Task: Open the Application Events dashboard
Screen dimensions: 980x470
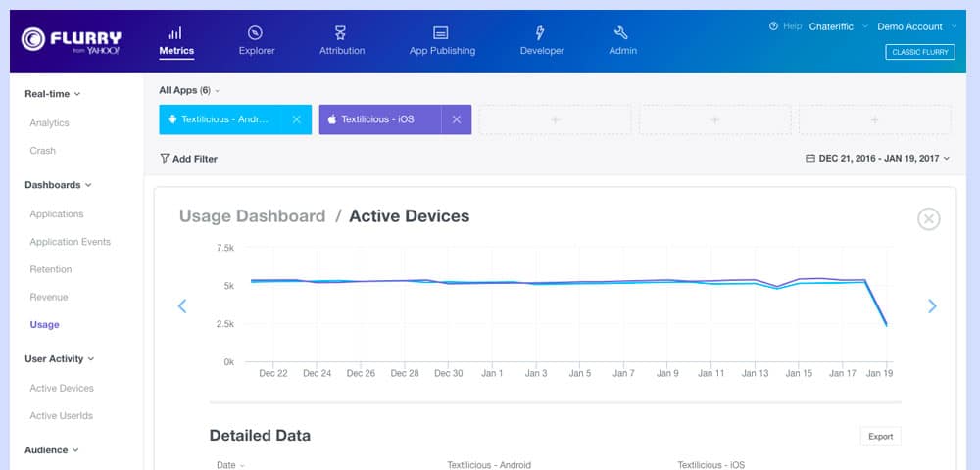Action: click(x=70, y=242)
